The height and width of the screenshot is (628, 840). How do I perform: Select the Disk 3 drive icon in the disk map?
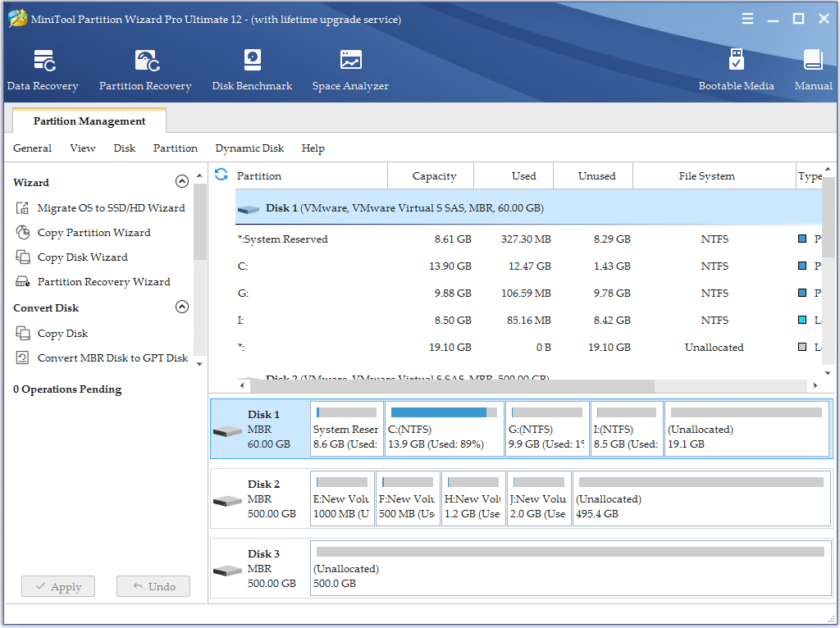click(x=227, y=571)
